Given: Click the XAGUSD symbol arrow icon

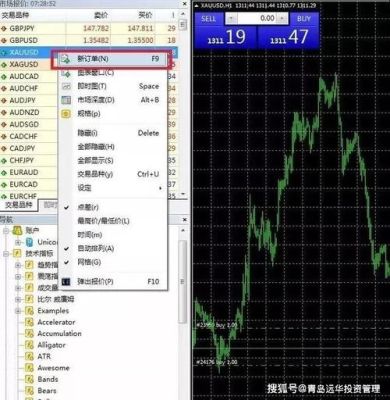Looking at the screenshot, I should [4, 64].
